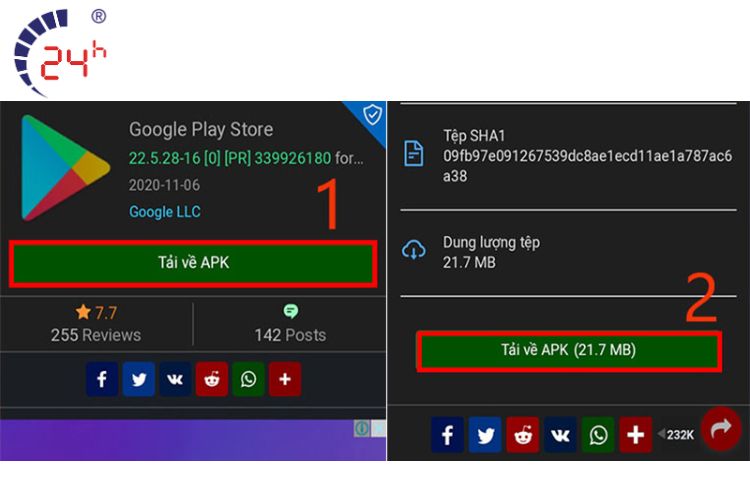Click the green posts chat bubble icon

tap(290, 311)
